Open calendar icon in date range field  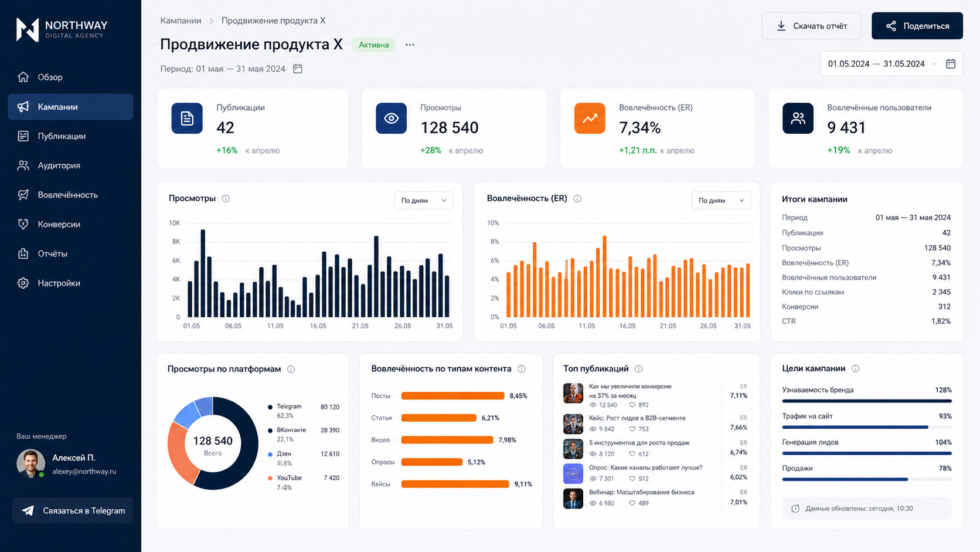(951, 63)
